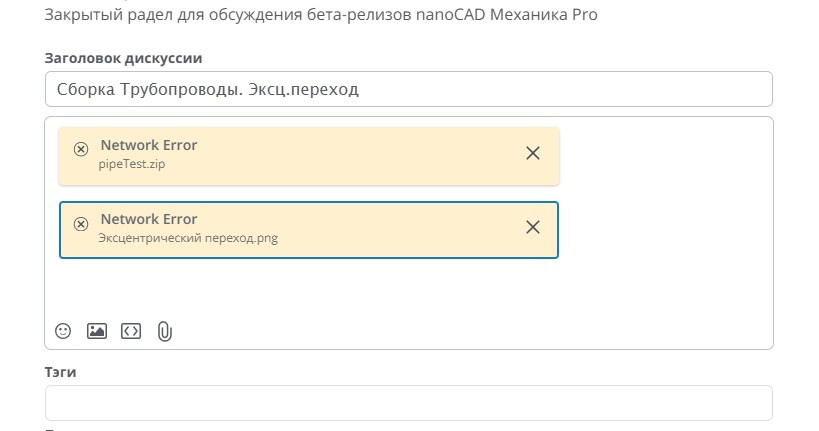Click the pipeTest.zip file name text
The height and width of the screenshot is (431, 819).
(132, 164)
